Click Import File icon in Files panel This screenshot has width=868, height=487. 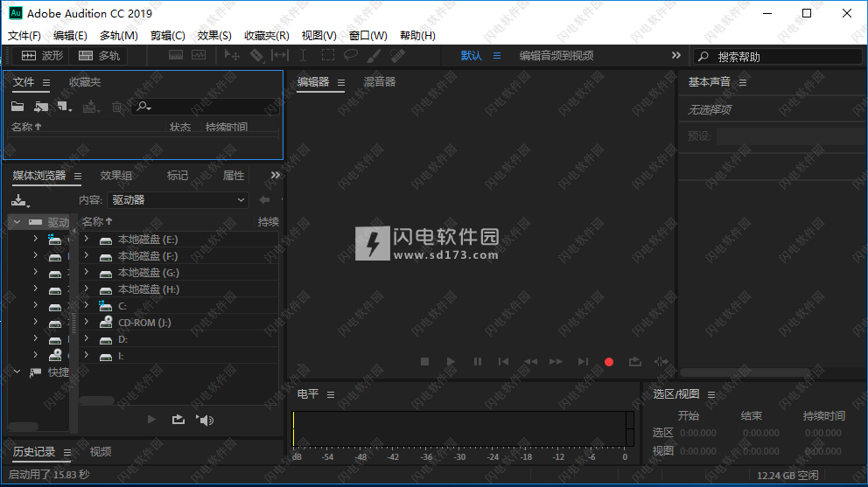[x=41, y=107]
